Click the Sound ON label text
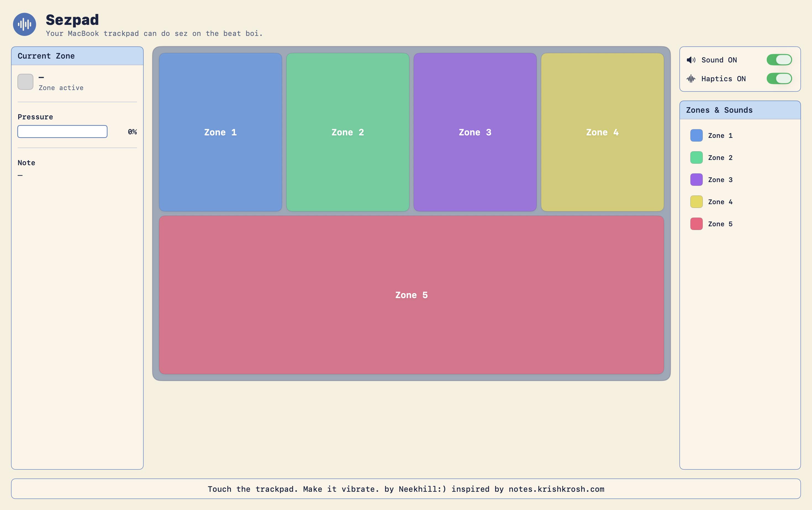812x510 pixels. (719, 60)
